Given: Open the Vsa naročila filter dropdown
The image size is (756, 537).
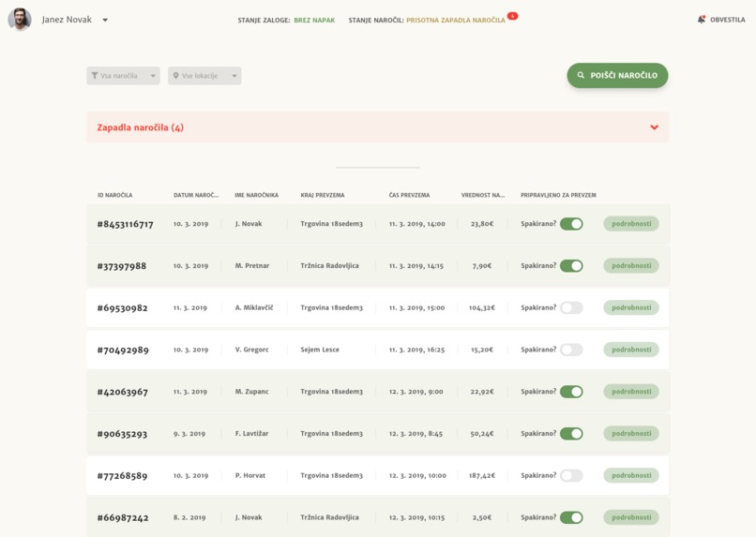Looking at the screenshot, I should (x=124, y=76).
